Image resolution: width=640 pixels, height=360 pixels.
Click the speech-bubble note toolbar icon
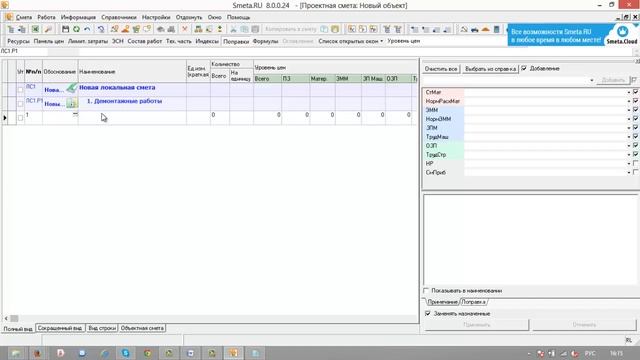[147, 29]
